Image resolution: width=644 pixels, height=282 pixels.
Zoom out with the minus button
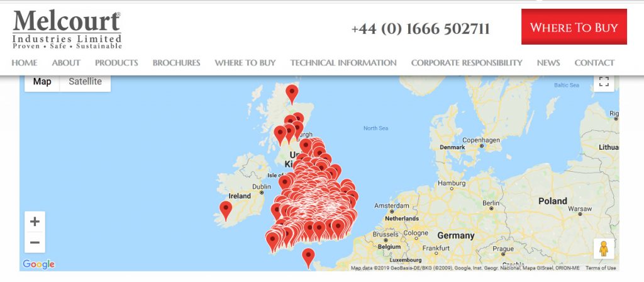click(35, 242)
